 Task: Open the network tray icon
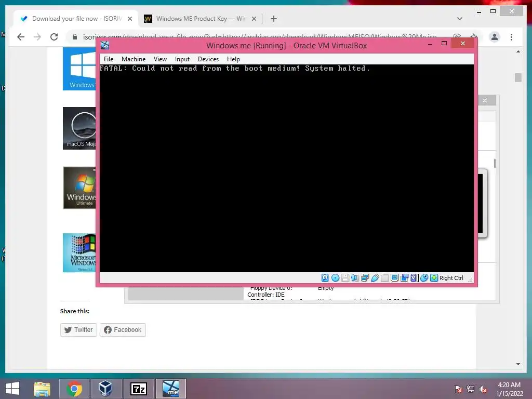coord(471,390)
